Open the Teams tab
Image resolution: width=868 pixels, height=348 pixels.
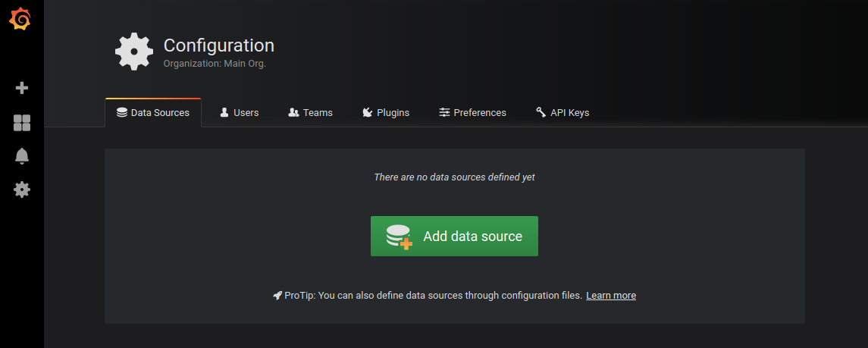[311, 113]
